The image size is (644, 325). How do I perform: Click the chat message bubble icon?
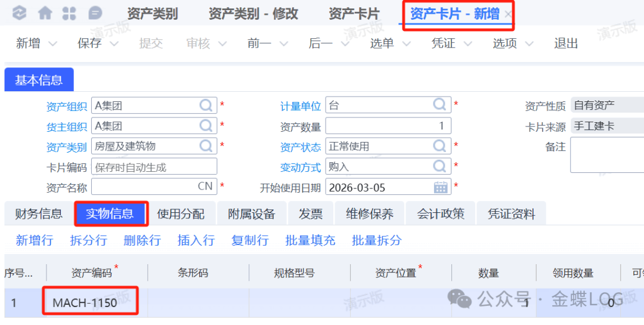94,13
